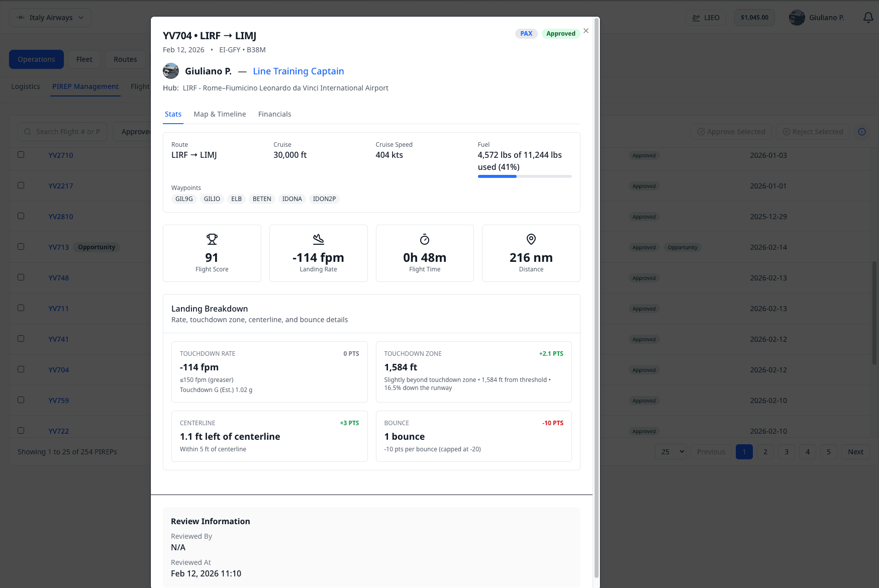Click the airplane icon in Italy Airways selector
Image resolution: width=879 pixels, height=588 pixels.
(20, 17)
